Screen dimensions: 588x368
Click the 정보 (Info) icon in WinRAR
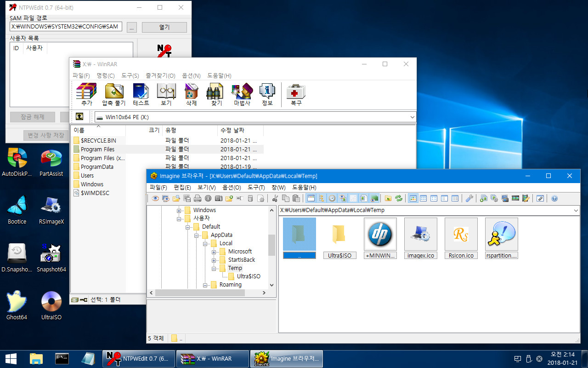point(267,94)
